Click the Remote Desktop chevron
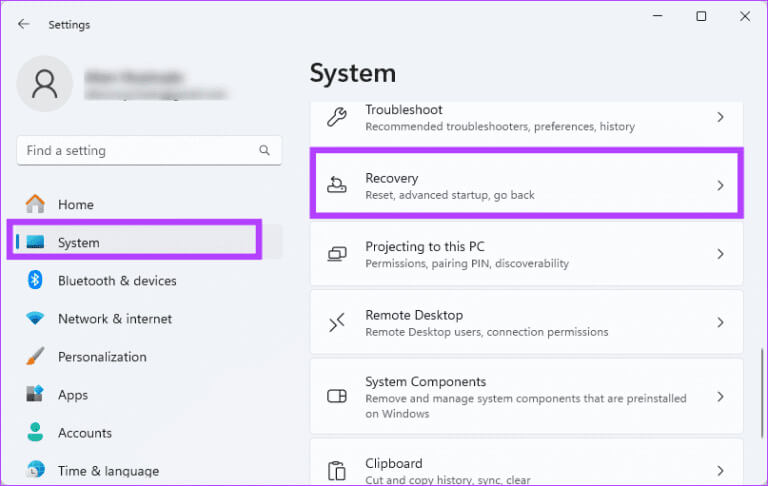The image size is (768, 486). [720, 322]
